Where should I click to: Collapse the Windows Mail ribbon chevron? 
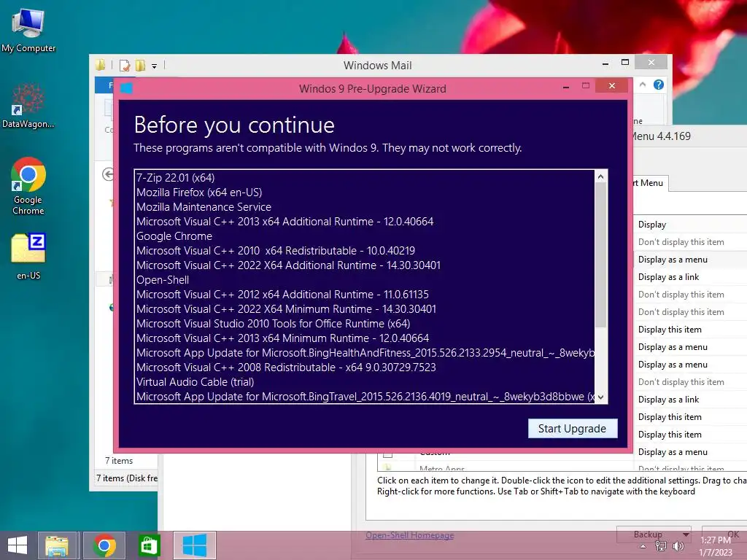click(x=643, y=85)
